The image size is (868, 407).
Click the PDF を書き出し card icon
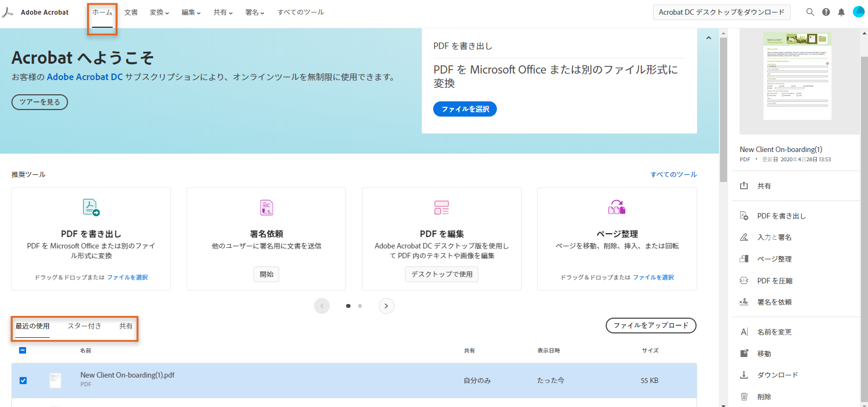91,208
